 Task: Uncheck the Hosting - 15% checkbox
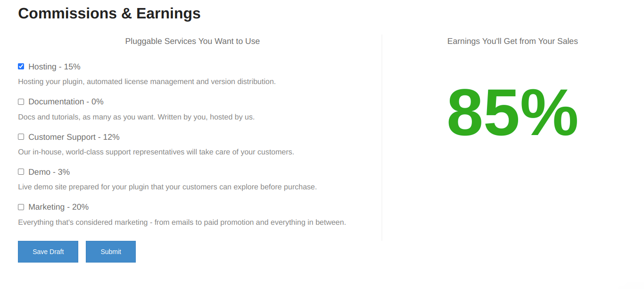(x=21, y=67)
